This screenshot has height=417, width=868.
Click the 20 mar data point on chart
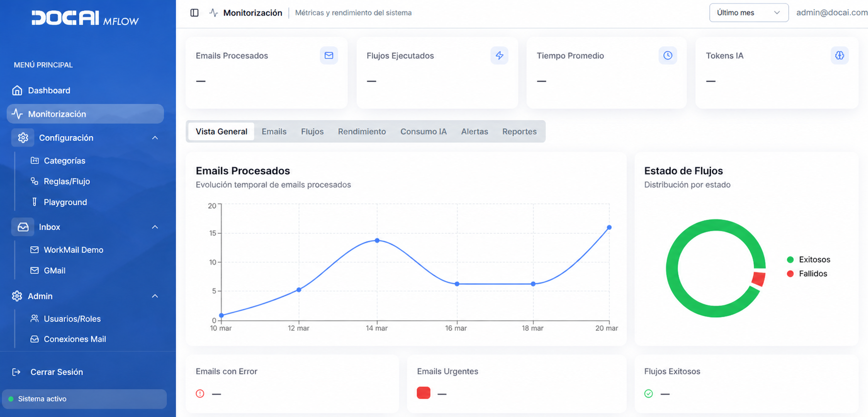click(609, 227)
